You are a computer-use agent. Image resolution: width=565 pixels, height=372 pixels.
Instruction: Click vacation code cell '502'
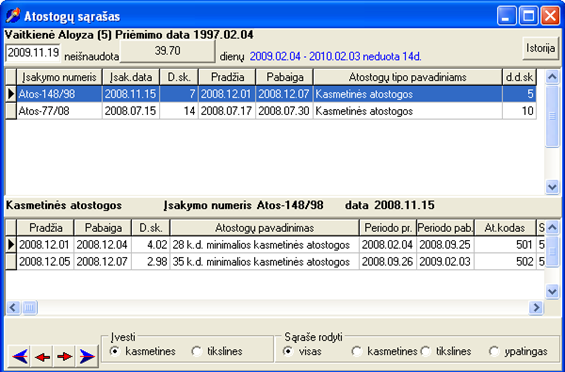pos(505,261)
